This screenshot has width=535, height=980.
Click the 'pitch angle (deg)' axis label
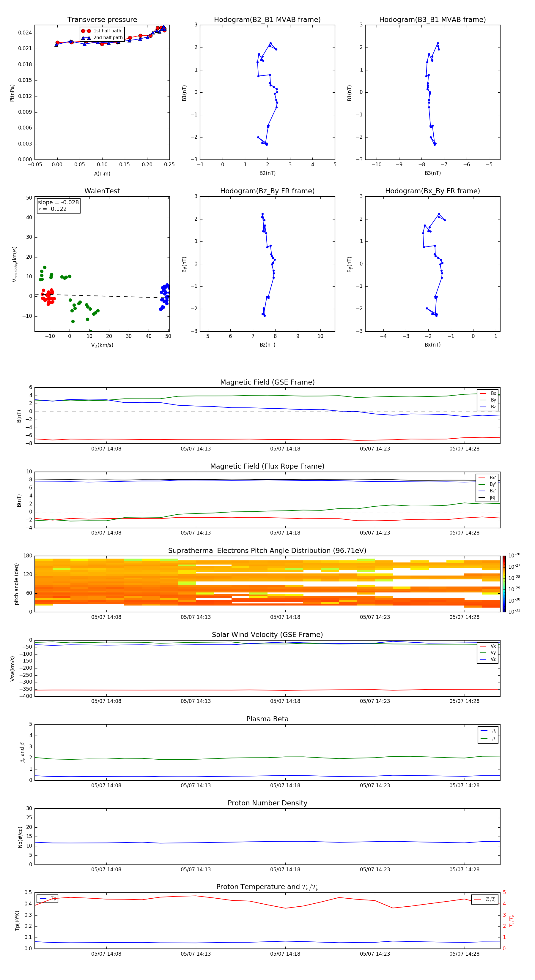pos(16,584)
